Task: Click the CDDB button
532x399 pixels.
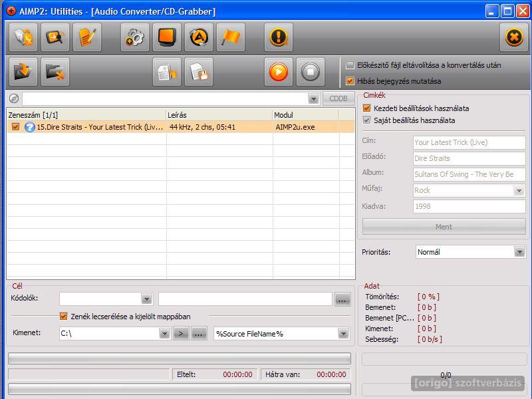Action: click(338, 98)
